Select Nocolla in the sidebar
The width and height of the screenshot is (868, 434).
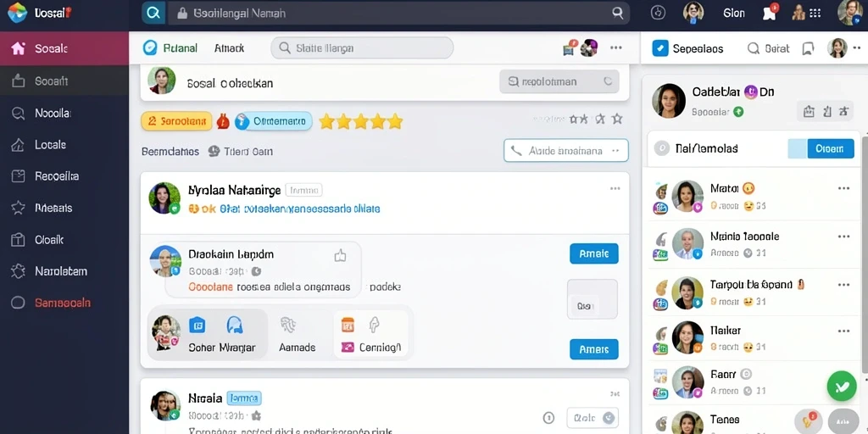64,113
